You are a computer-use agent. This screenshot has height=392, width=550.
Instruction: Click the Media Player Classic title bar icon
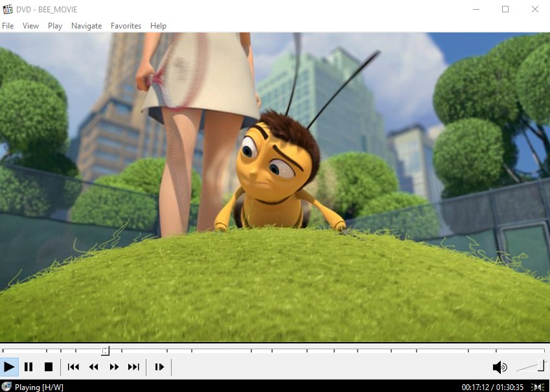click(7, 9)
